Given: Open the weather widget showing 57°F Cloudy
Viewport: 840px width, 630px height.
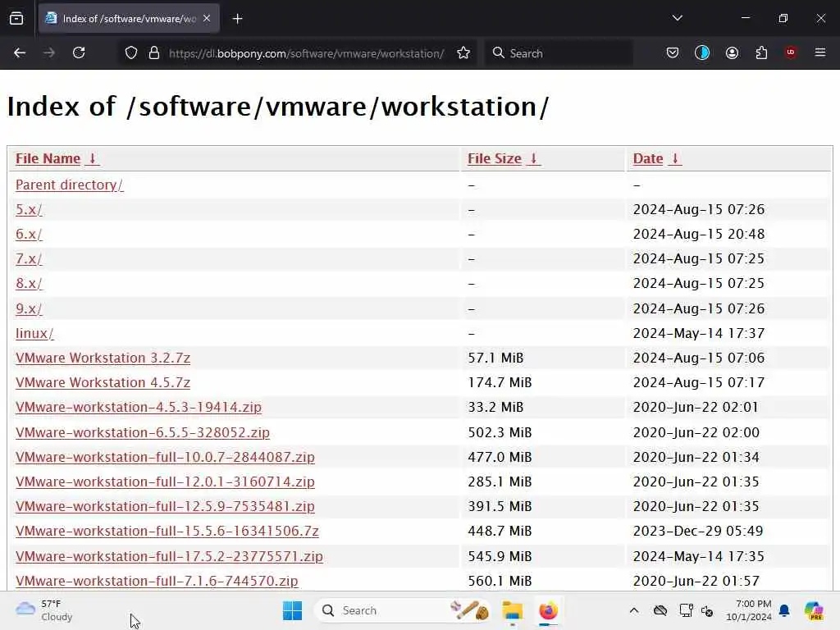Looking at the screenshot, I should [x=44, y=610].
